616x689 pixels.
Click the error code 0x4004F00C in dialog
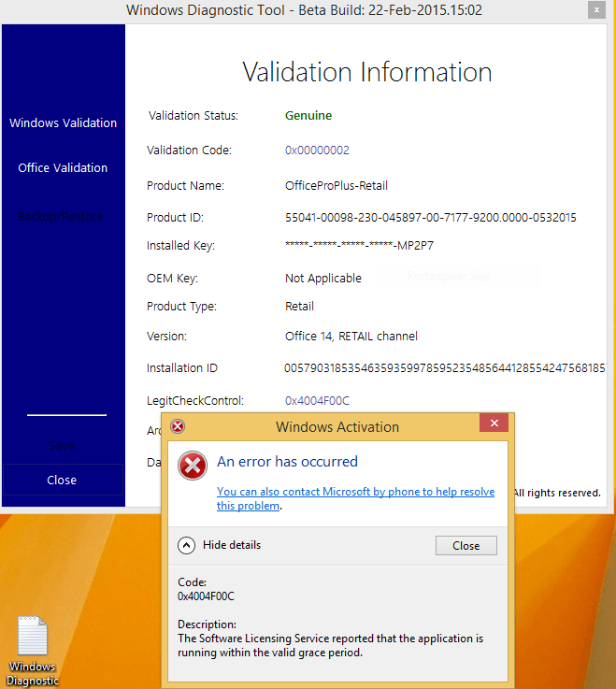click(206, 596)
